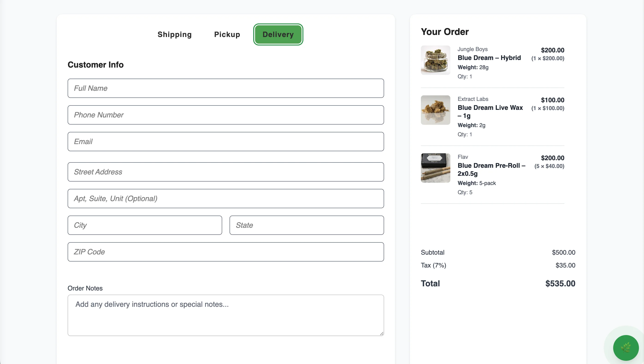The height and width of the screenshot is (364, 644).
Task: Select the ZIP Code field
Action: 226,252
